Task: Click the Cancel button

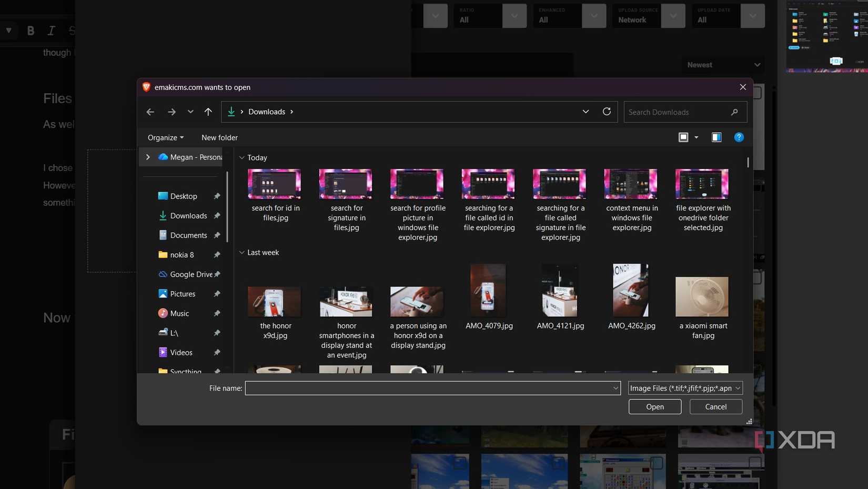Action: tap(715, 406)
